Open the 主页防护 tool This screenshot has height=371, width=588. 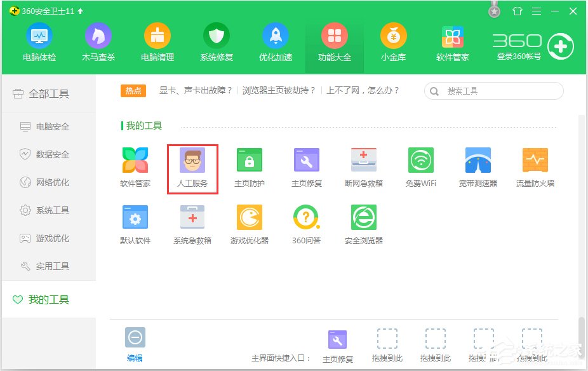tap(250, 166)
